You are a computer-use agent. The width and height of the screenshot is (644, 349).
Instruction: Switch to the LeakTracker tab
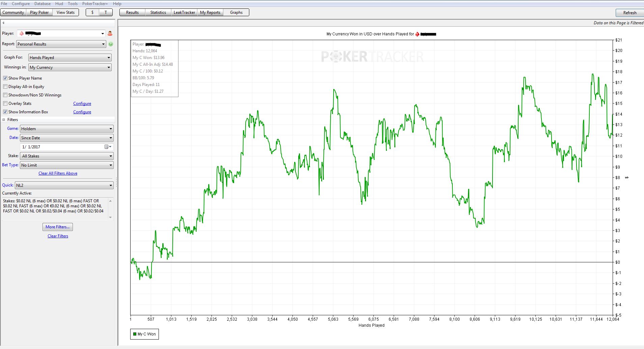[184, 12]
